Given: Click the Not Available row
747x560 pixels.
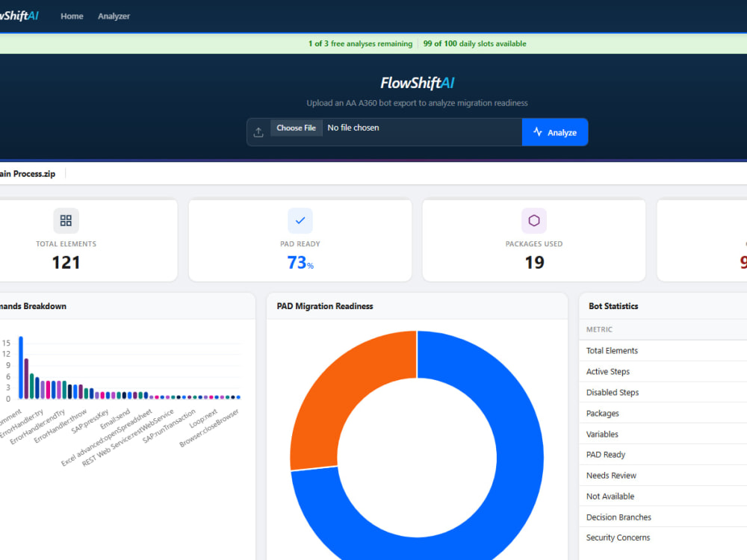Looking at the screenshot, I should 663,497.
